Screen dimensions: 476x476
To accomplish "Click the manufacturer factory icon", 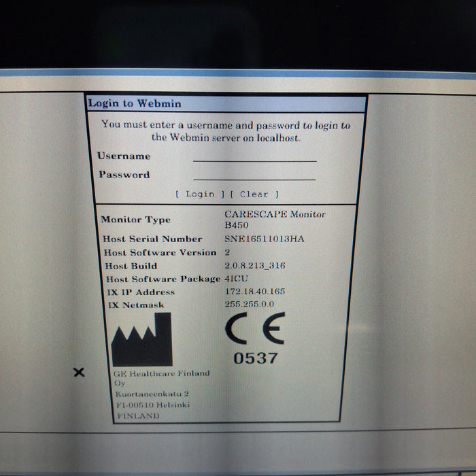I will coord(141,339).
